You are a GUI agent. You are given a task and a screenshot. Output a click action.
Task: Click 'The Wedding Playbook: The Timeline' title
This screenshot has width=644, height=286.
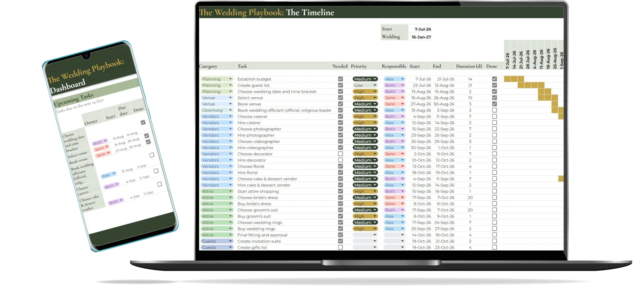coord(267,12)
